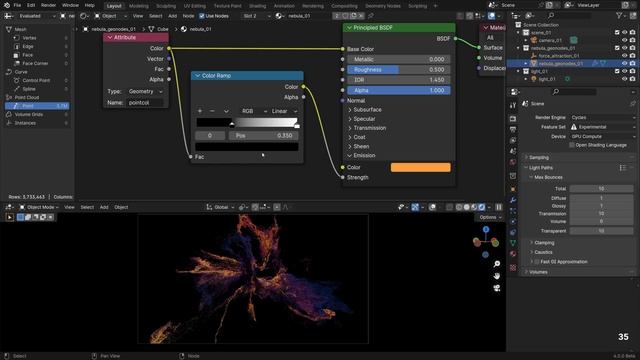Open the View Layer properties tab icon

[x=513, y=140]
